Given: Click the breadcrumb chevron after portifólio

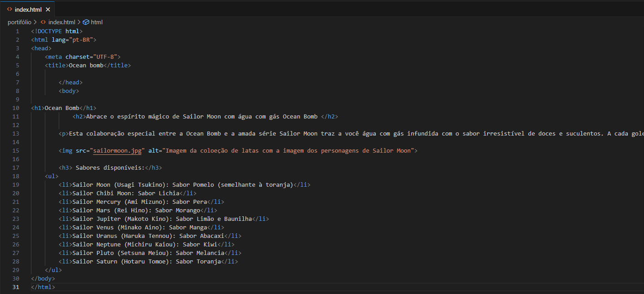Looking at the screenshot, I should (x=36, y=22).
